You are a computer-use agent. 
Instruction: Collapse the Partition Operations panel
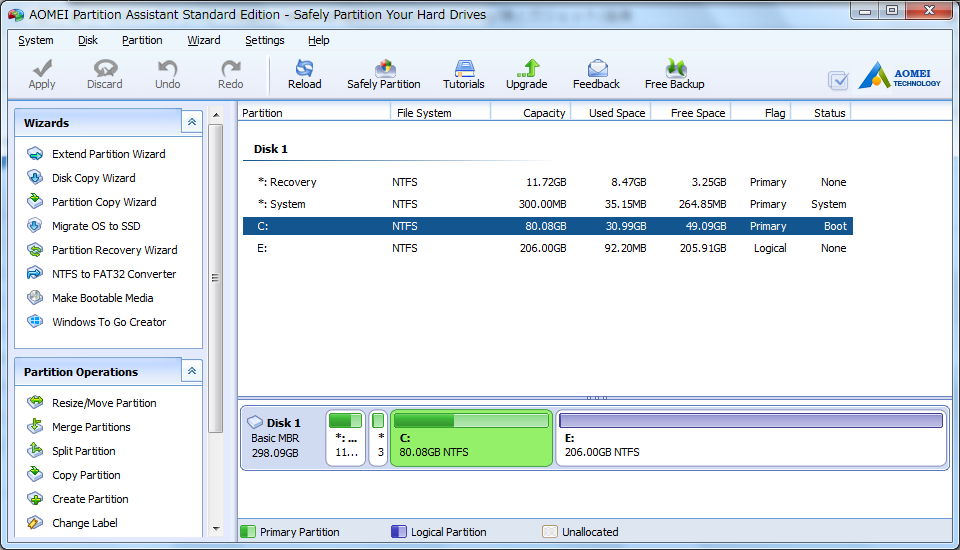click(192, 371)
